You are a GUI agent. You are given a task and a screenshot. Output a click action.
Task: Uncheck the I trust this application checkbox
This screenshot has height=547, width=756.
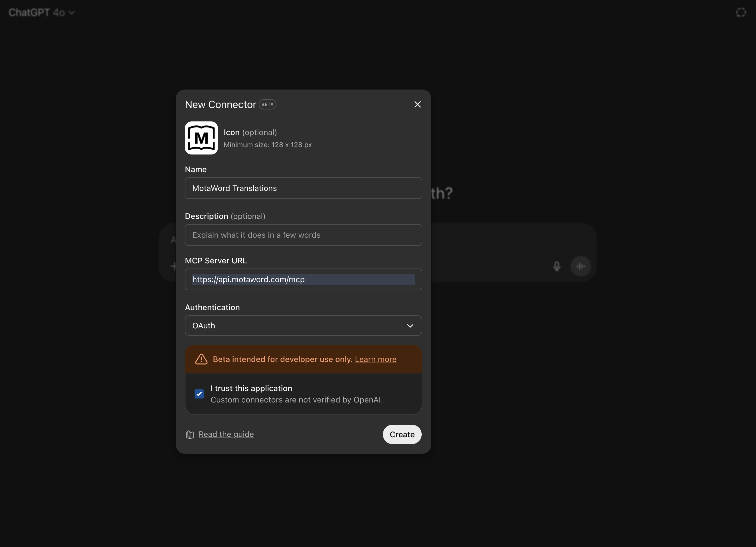199,394
